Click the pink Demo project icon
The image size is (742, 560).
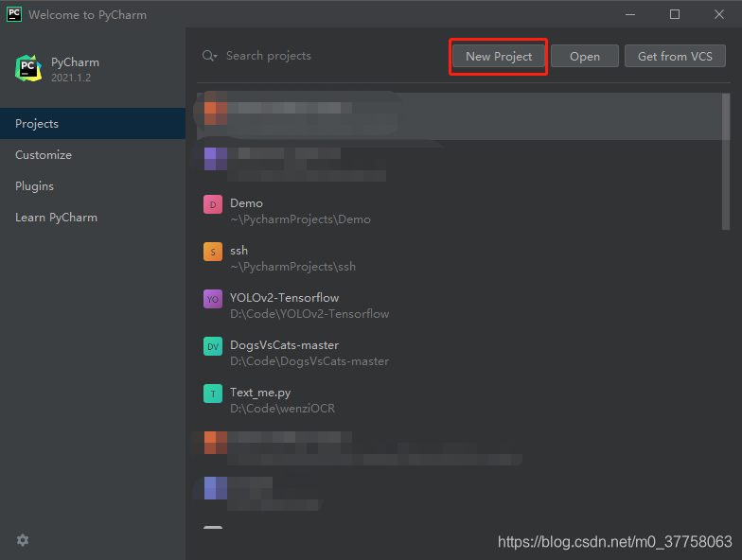coord(213,204)
